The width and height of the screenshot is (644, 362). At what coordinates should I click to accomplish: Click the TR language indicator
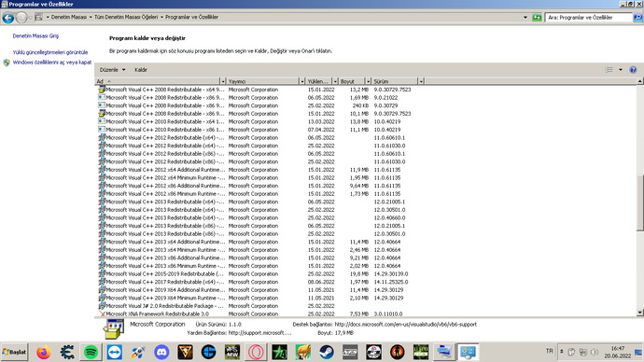(x=549, y=352)
